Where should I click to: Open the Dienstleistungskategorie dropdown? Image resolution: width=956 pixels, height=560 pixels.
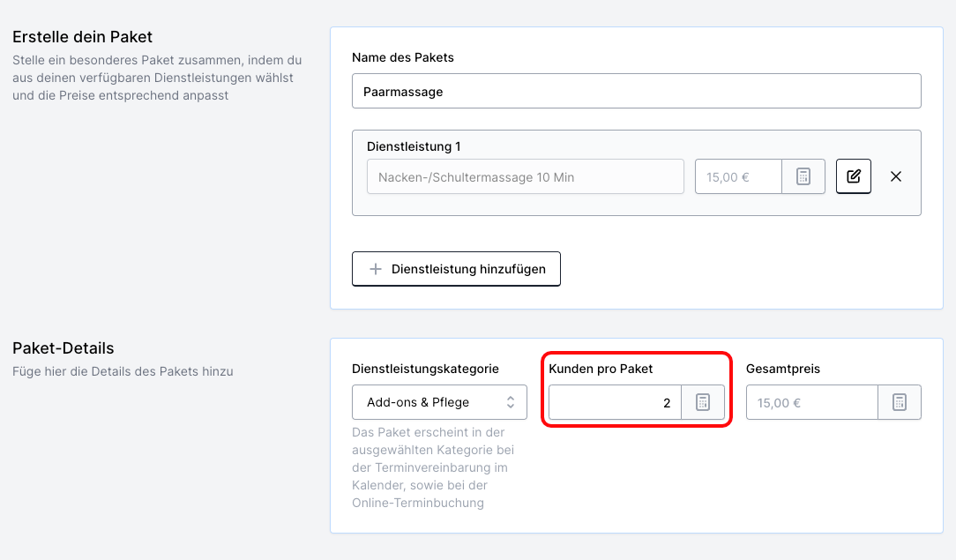tap(438, 402)
